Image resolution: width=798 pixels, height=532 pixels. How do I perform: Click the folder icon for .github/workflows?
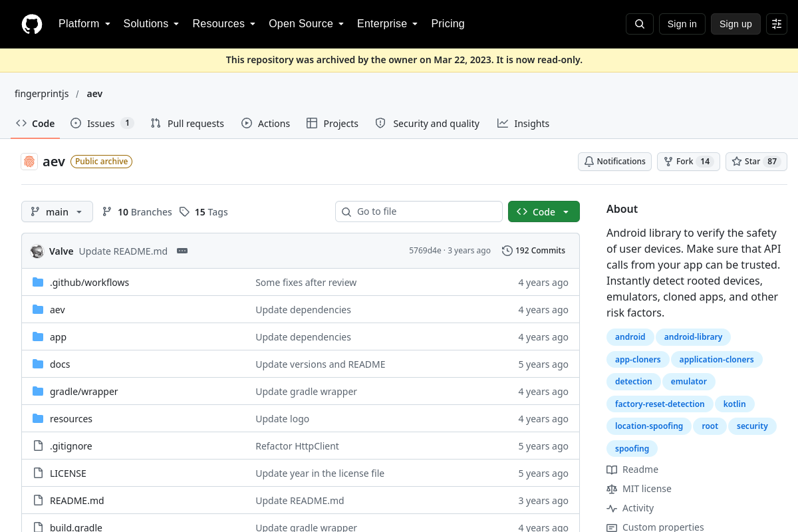tap(38, 283)
